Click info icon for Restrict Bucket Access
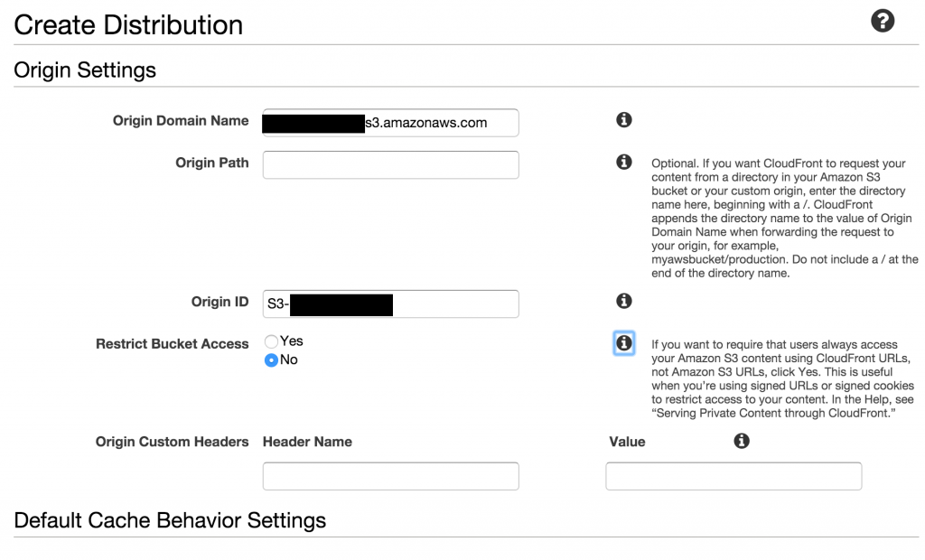Image resolution: width=925 pixels, height=560 pixels. tap(624, 343)
